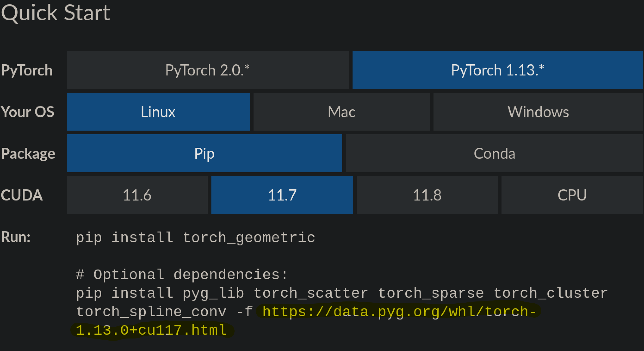Image resolution: width=644 pixels, height=351 pixels.
Task: Pick CUDA version 11.8
Action: [x=427, y=195]
